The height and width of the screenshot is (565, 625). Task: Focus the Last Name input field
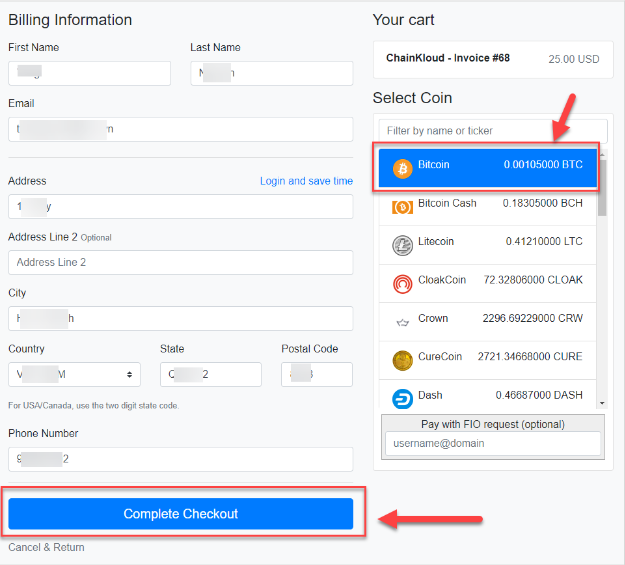pyautogui.click(x=271, y=73)
